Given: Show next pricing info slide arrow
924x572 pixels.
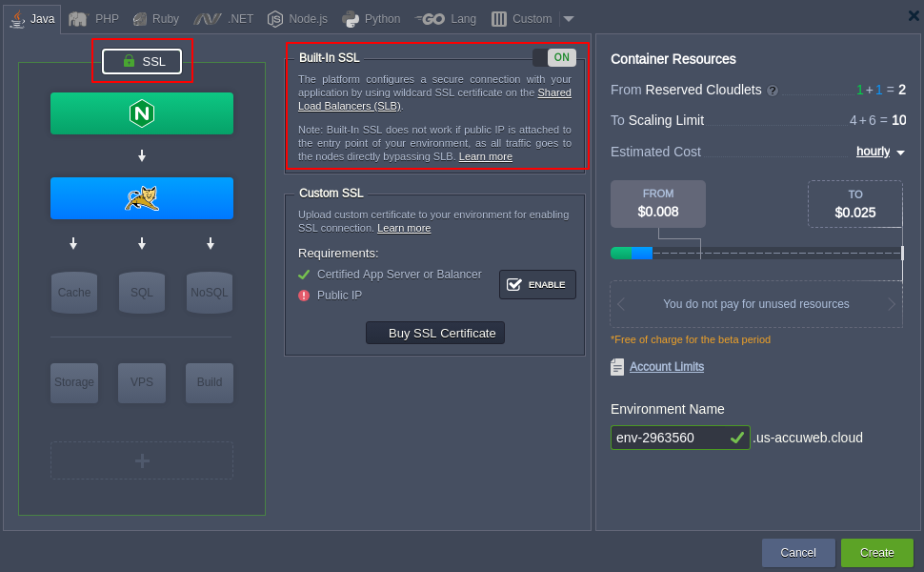Looking at the screenshot, I should click(x=892, y=304).
